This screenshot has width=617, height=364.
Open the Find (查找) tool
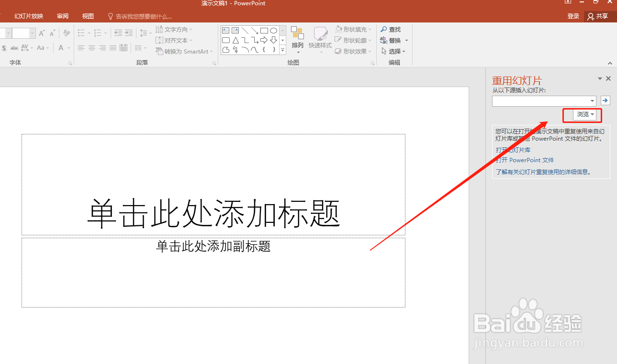pos(391,29)
